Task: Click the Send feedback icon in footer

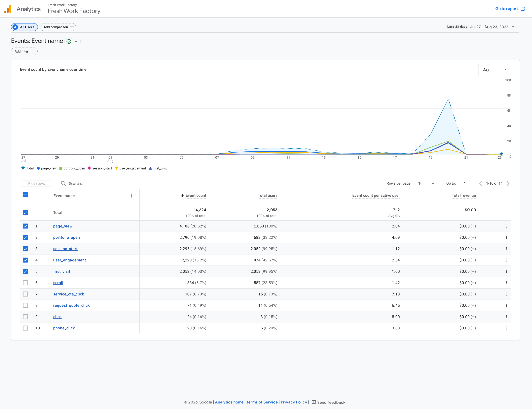Action: [x=314, y=402]
